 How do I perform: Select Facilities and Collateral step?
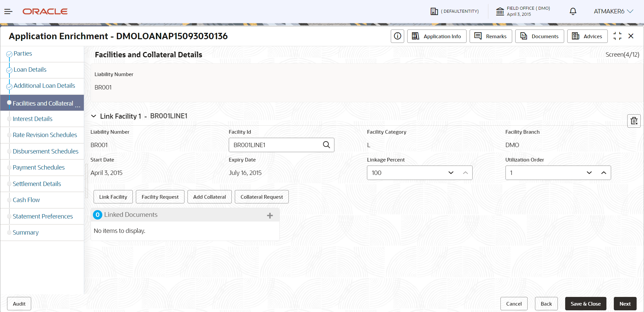click(42, 103)
